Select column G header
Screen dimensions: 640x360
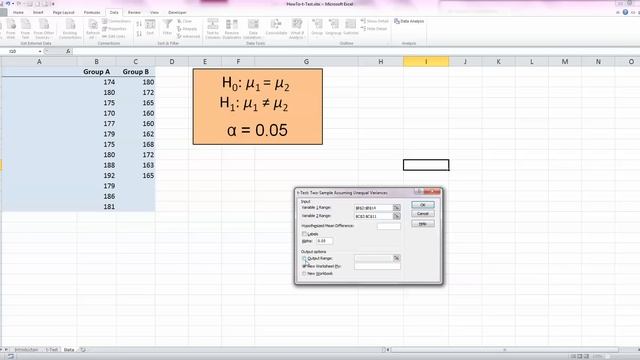(x=306, y=62)
